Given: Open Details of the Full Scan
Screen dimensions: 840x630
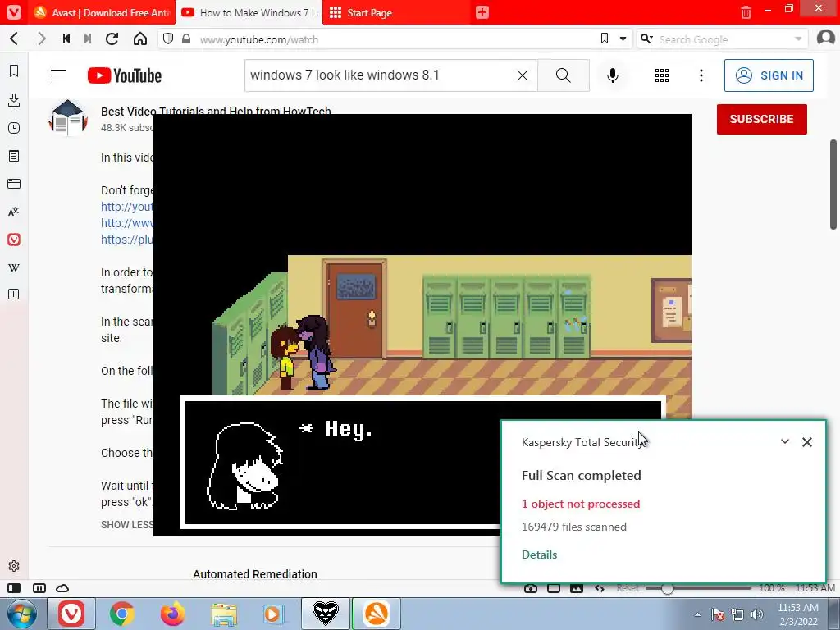Looking at the screenshot, I should pos(540,555).
